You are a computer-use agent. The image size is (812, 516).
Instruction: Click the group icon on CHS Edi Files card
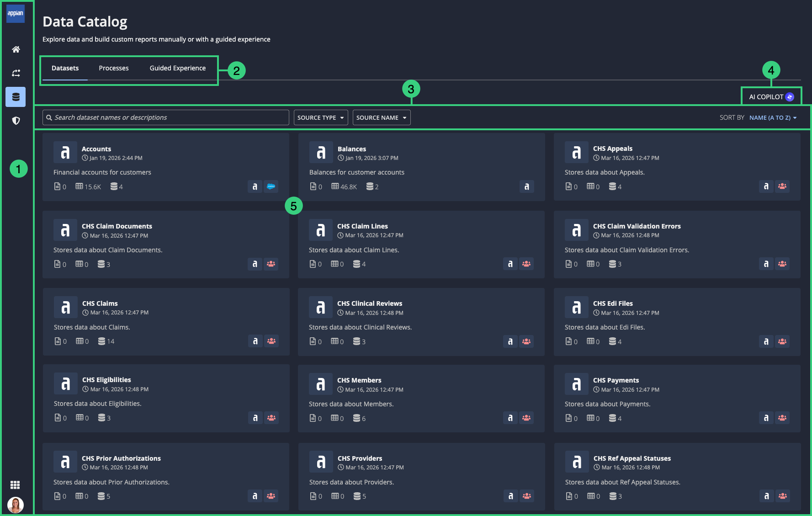pyautogui.click(x=782, y=341)
